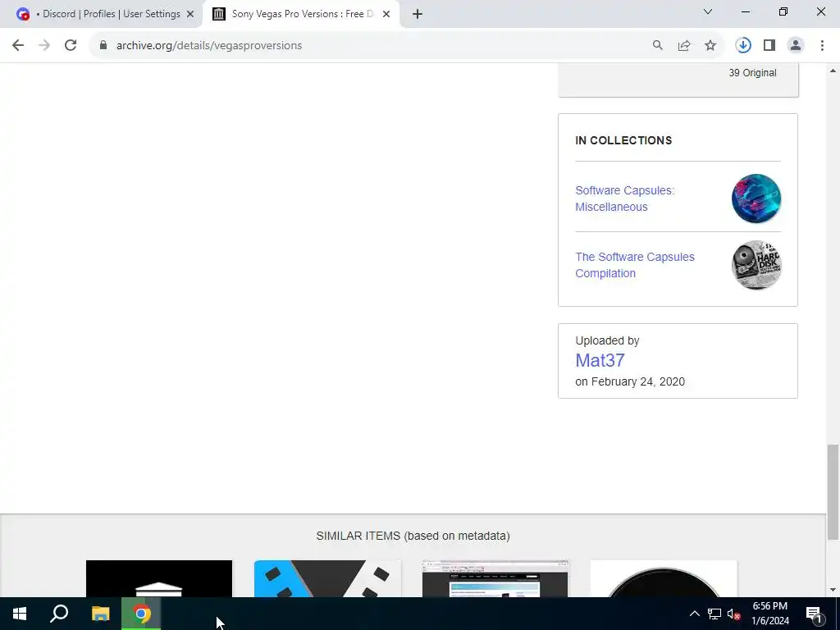Screen dimensions: 840x630
Task: Open network status tray icon
Action: tap(714, 614)
